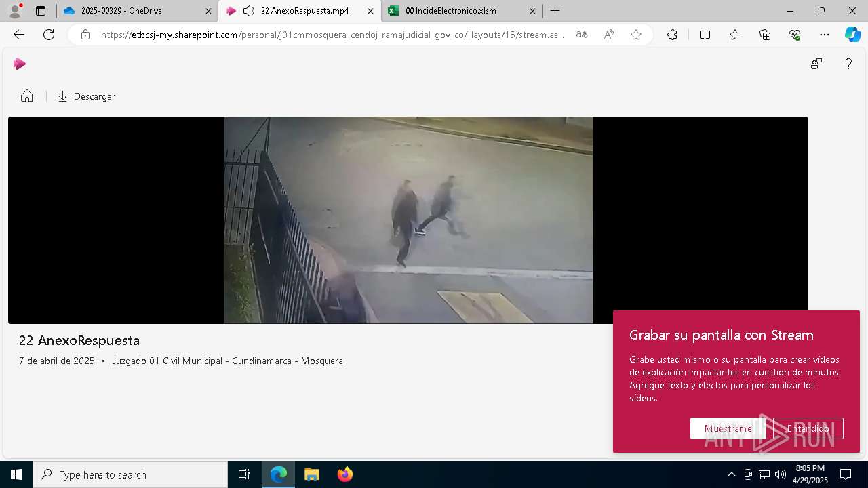The image size is (868, 488).
Task: Open the Copilot sidebar
Action: 852,35
